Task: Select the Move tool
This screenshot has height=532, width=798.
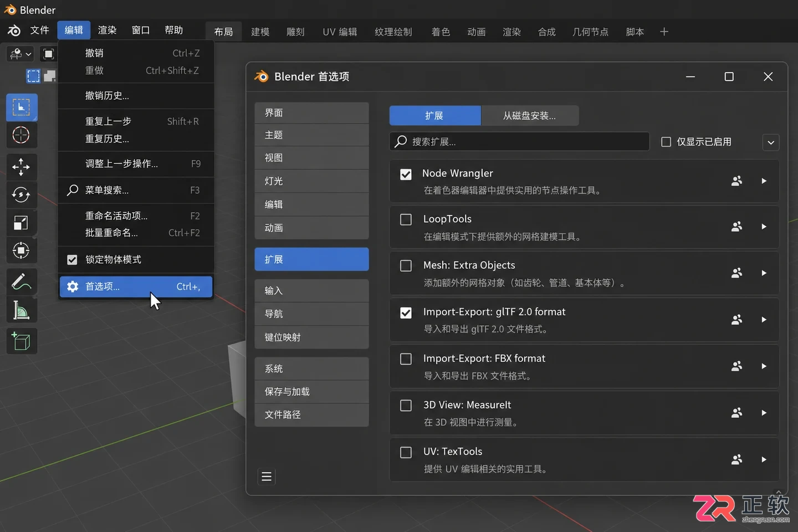Action: (x=22, y=167)
